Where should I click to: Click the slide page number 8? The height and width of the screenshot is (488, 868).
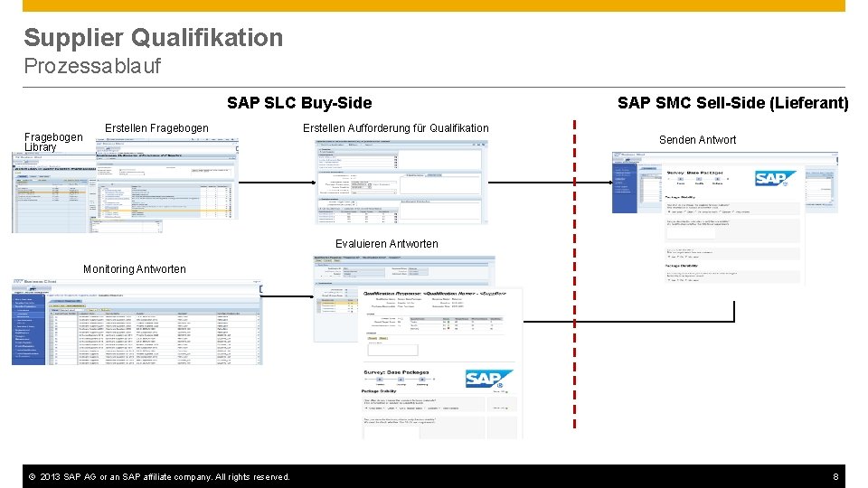[x=835, y=477]
